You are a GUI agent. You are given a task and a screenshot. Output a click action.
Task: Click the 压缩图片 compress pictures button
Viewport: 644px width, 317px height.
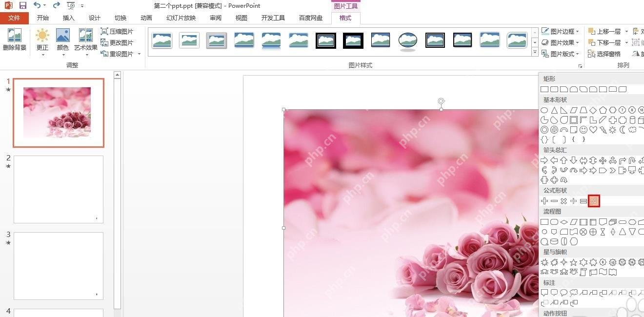117,31
